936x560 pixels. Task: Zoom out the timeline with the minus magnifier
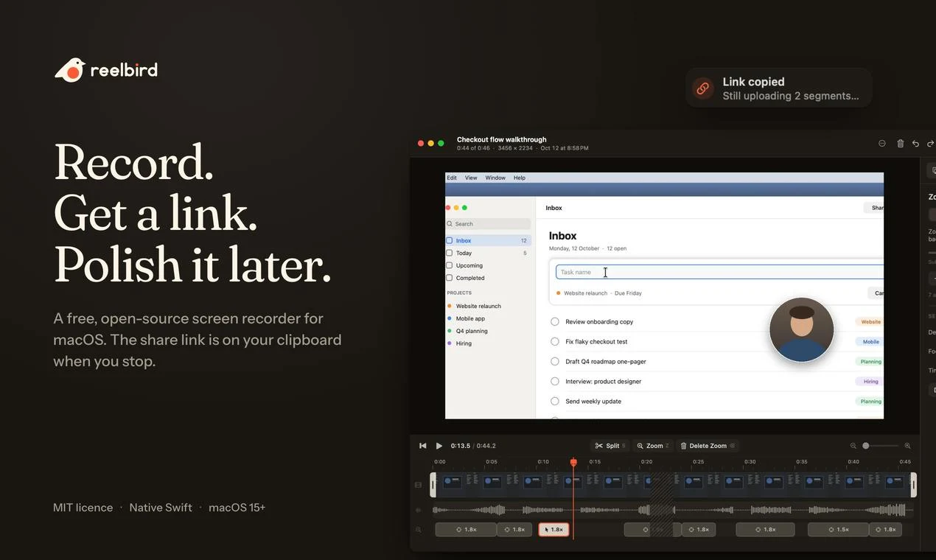[853, 446]
